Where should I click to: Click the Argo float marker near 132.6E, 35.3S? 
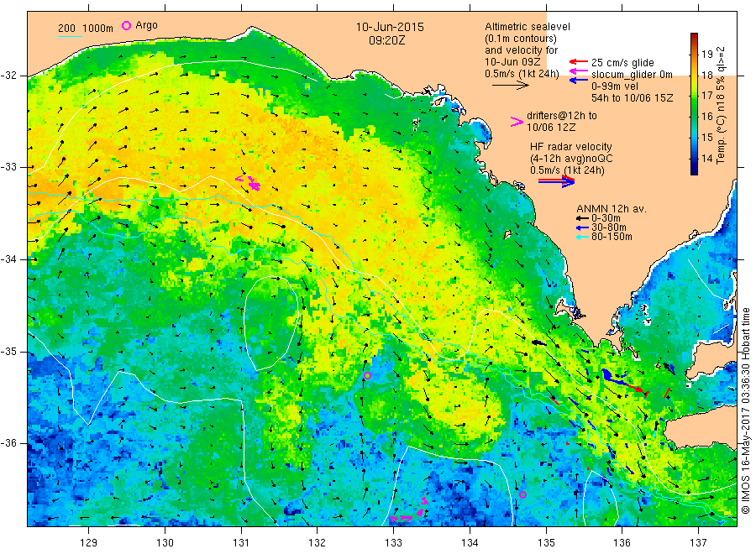(367, 376)
